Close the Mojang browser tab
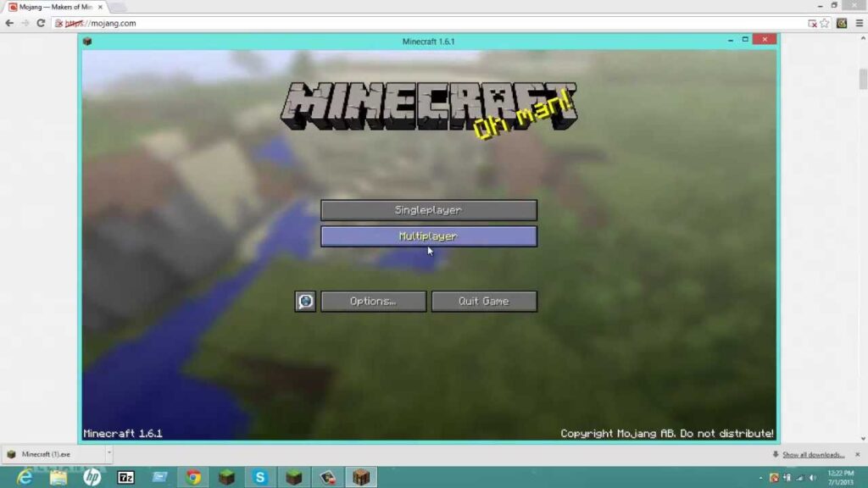This screenshot has width=868, height=488. 100,7
